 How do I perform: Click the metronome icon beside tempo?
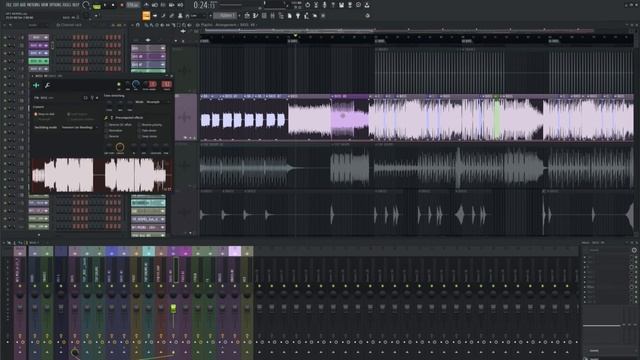(146, 5)
